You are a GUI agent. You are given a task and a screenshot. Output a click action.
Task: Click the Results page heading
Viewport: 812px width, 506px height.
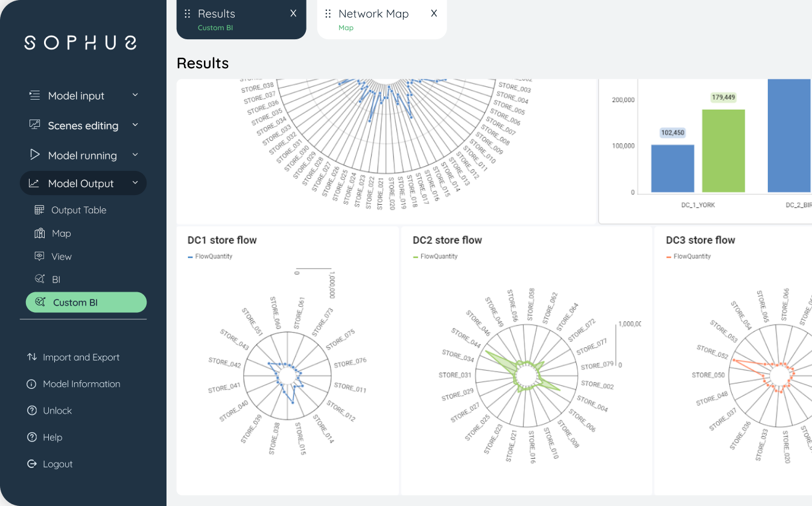(x=203, y=63)
